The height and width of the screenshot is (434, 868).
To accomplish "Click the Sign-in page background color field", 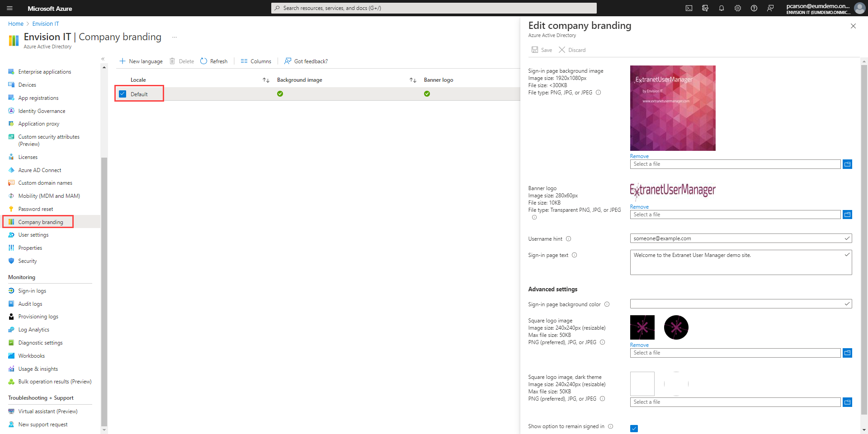I will coord(737,304).
